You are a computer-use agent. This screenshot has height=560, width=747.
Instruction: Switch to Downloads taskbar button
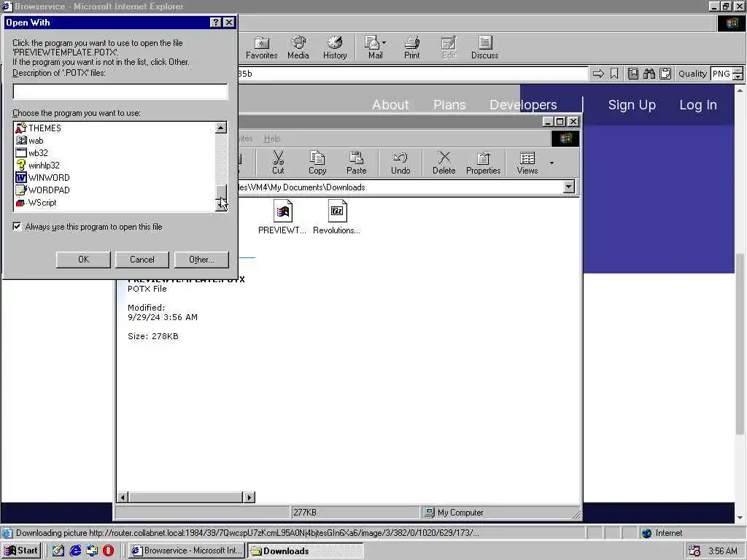tap(306, 551)
